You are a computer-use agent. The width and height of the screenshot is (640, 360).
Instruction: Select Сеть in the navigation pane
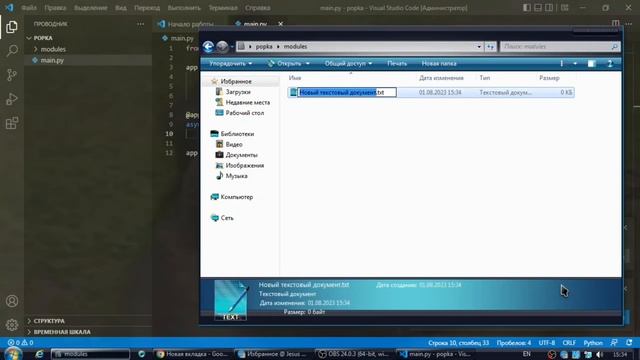[x=227, y=218]
